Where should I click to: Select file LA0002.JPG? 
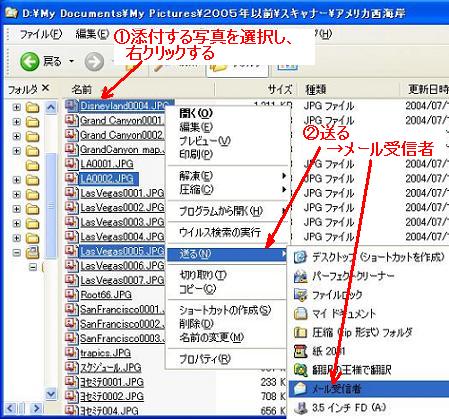[x=107, y=179]
